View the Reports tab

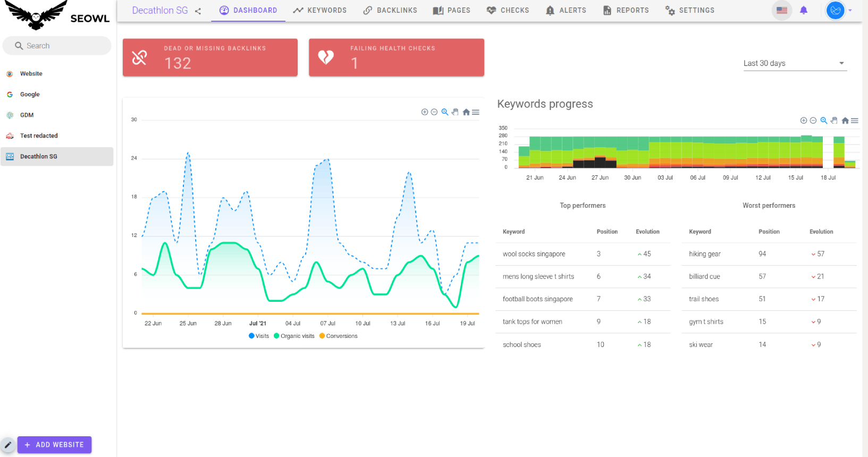coord(626,10)
